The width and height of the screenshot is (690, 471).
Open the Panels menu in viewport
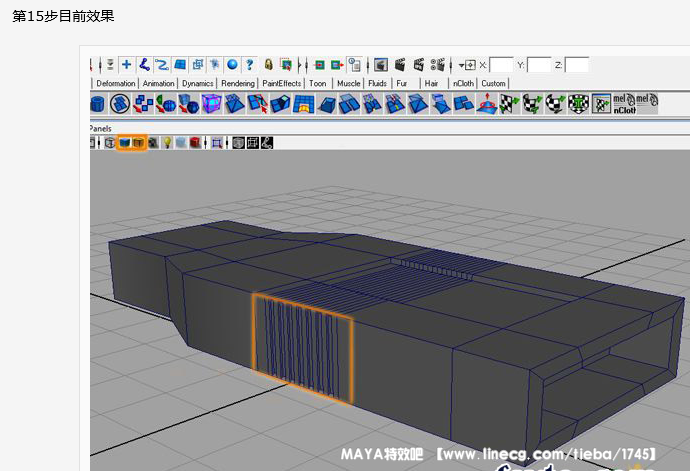(x=100, y=129)
